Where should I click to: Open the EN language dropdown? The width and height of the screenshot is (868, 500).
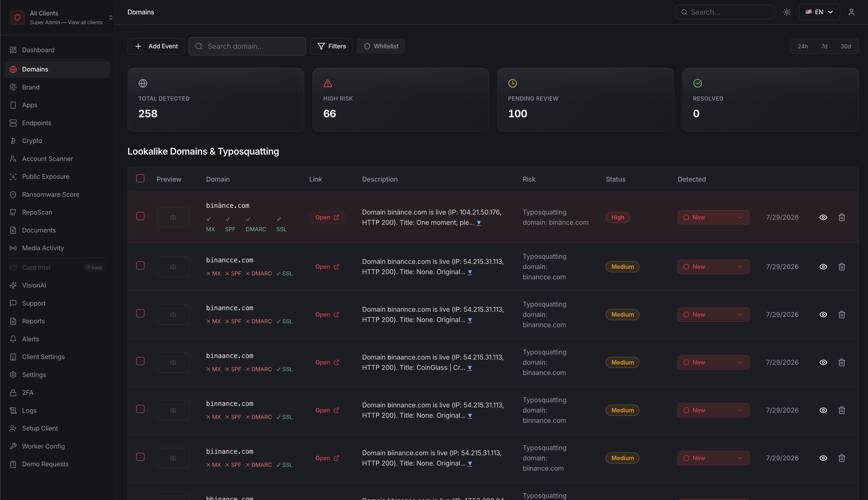[819, 12]
